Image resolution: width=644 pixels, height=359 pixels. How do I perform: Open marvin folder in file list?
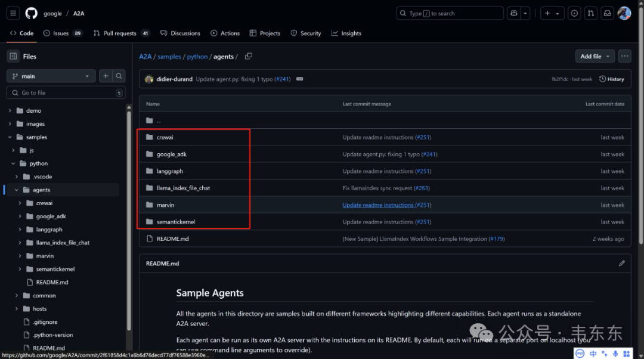(166, 205)
